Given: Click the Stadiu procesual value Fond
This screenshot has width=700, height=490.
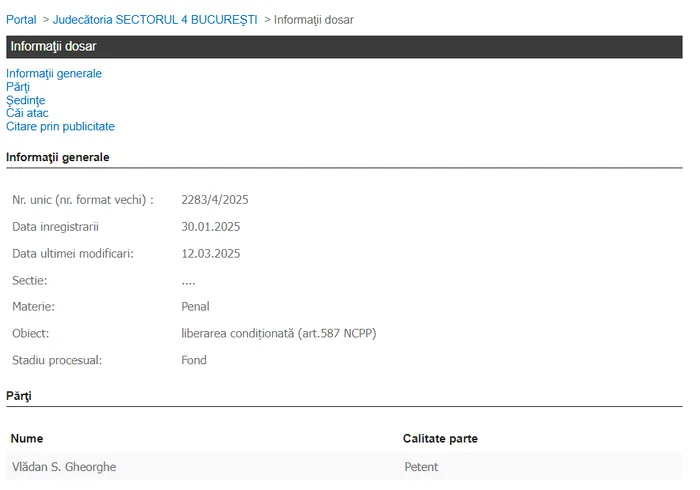Looking at the screenshot, I should coord(194,360).
